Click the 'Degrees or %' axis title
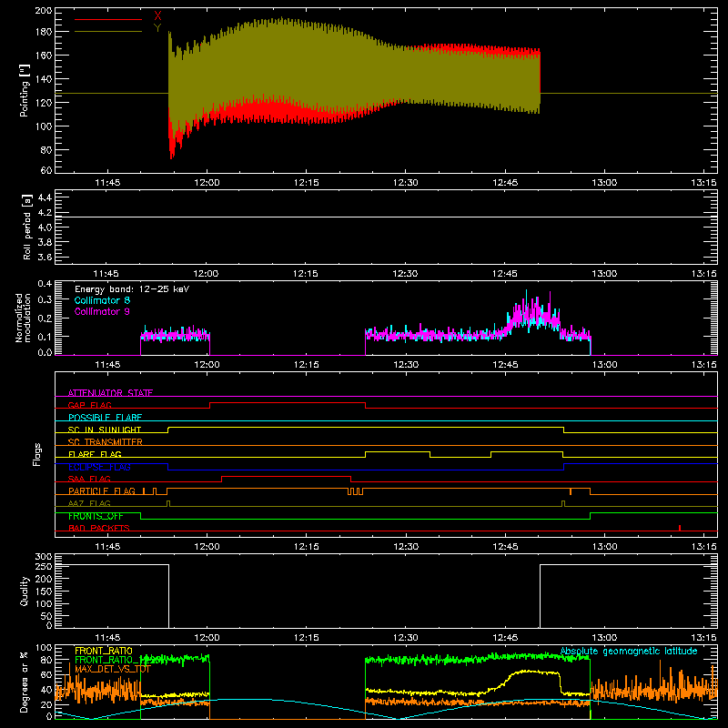Viewport: 728px width, 728px height. pyautogui.click(x=25, y=682)
